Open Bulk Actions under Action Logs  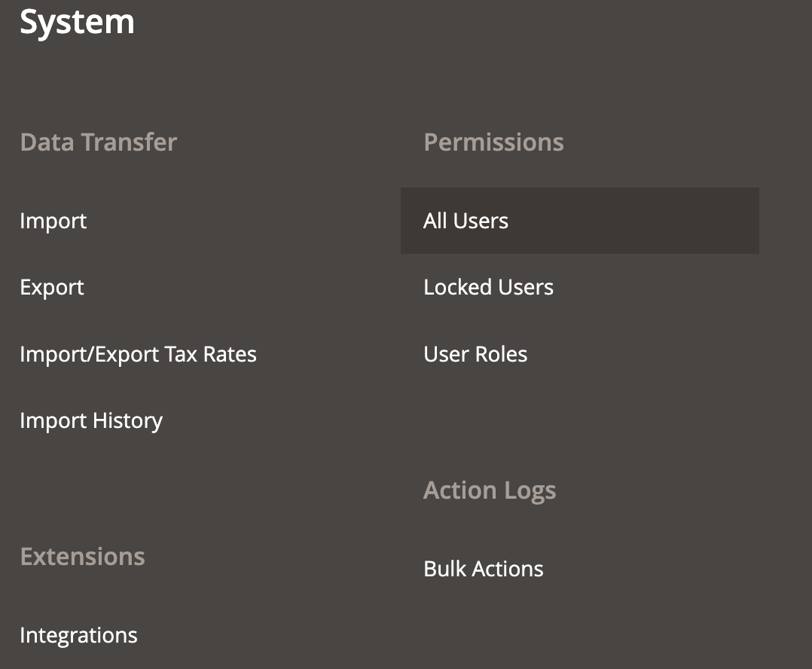pyautogui.click(x=484, y=569)
